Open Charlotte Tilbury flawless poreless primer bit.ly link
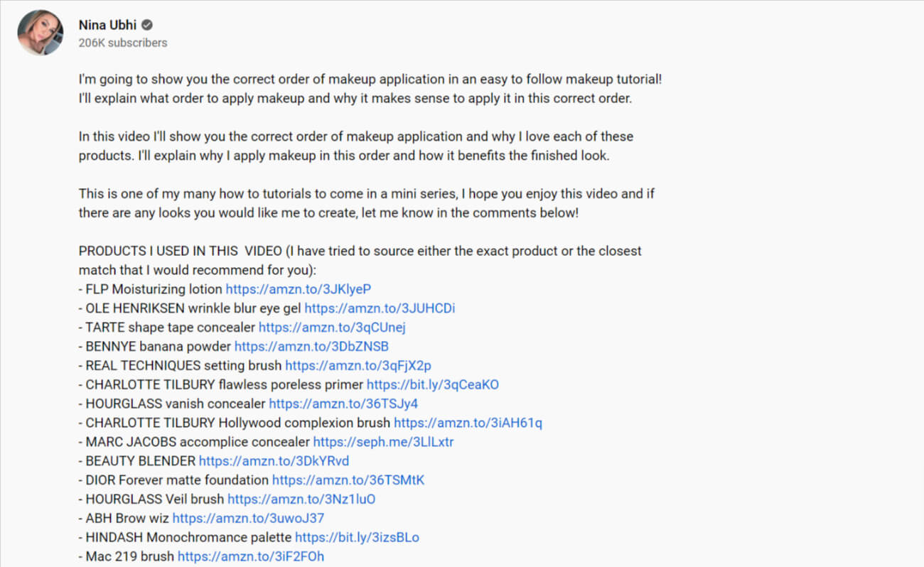924x567 pixels. (x=433, y=385)
